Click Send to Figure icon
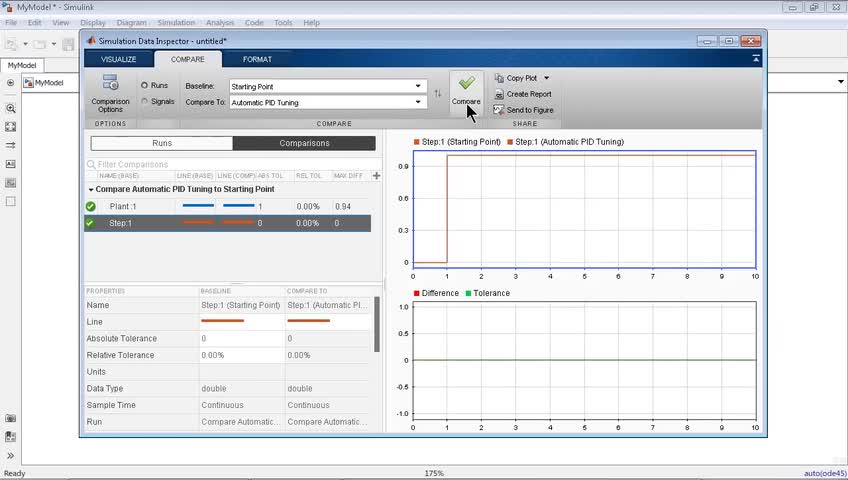Viewport: 848px width, 480px height. pos(499,110)
